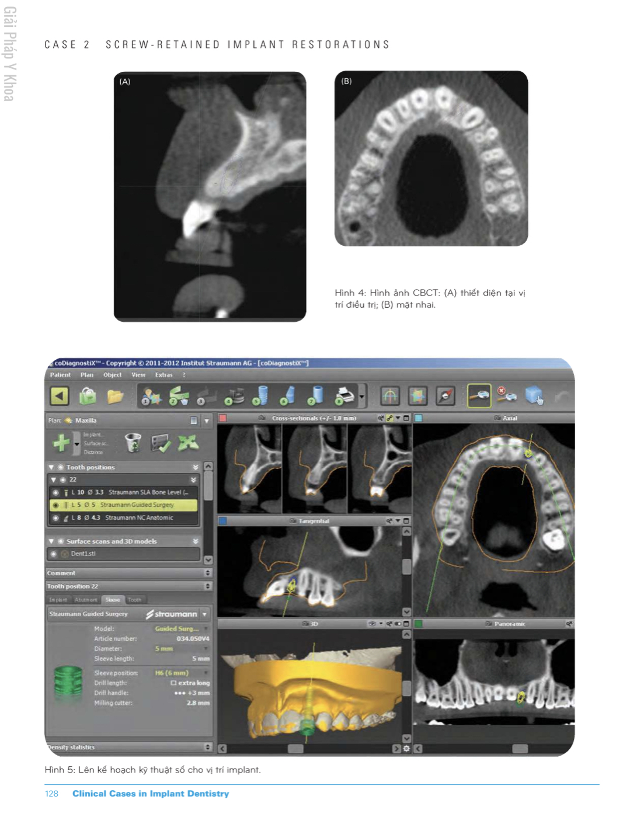Click the compass alignment toolbar icon

pyautogui.click(x=445, y=396)
